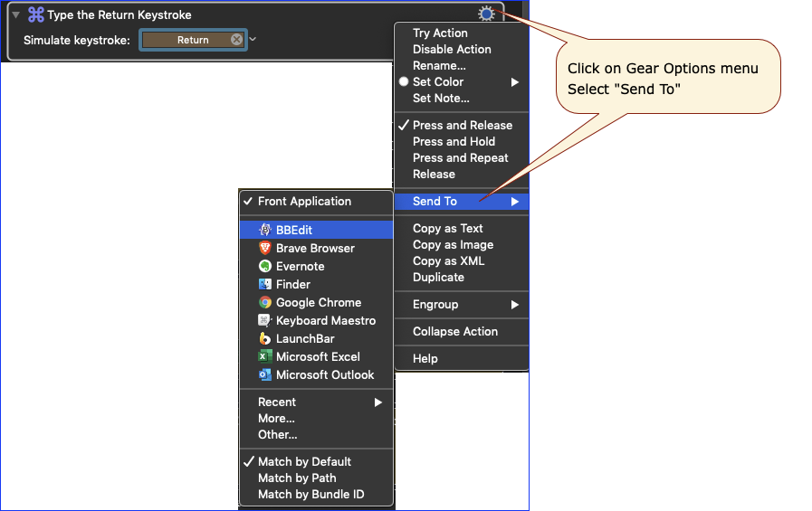
Task: Click the 'Type the Return Keystroke' action title
Action: [119, 15]
